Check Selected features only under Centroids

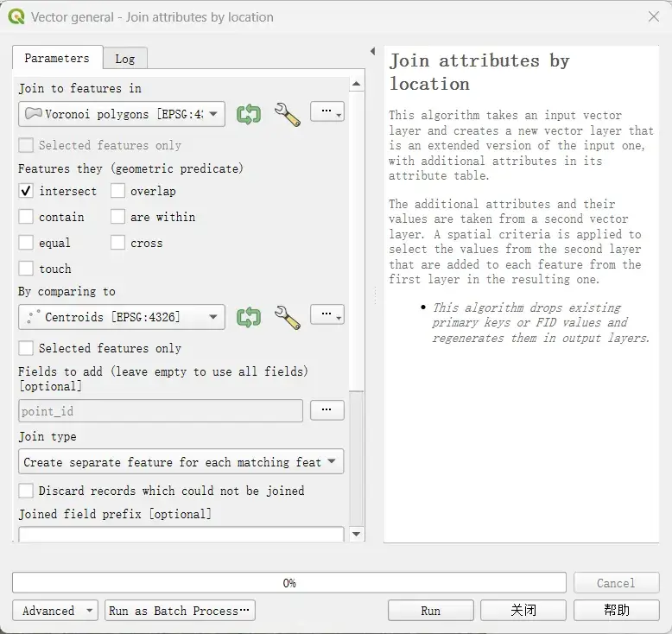point(26,348)
